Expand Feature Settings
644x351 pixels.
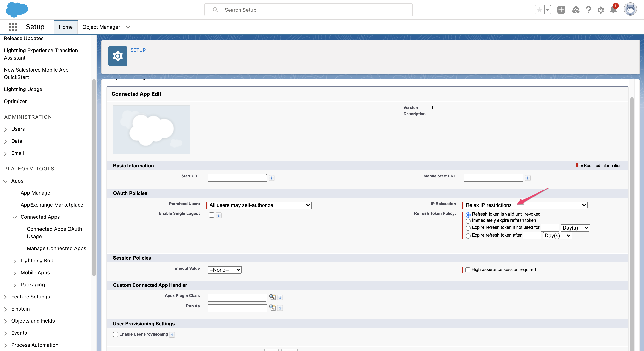pyautogui.click(x=5, y=297)
